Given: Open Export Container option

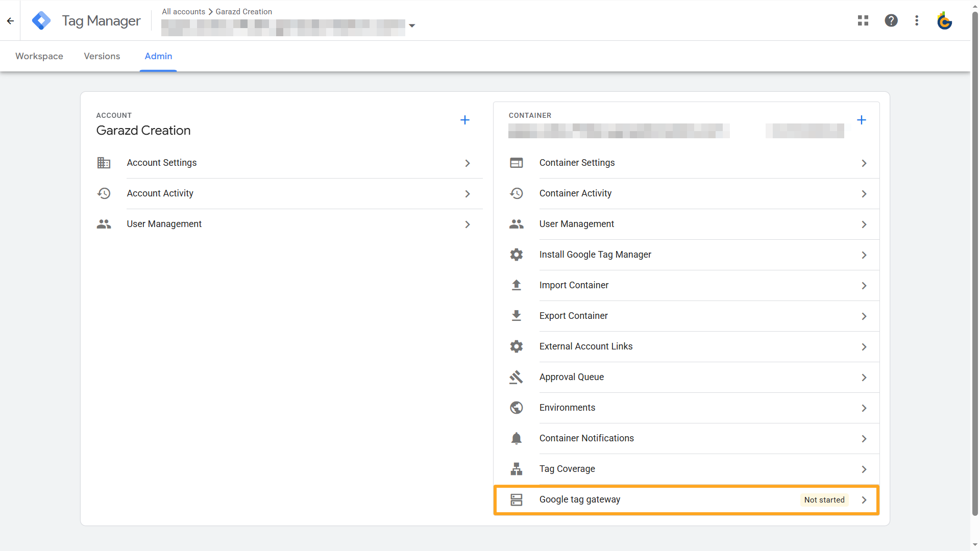Looking at the screenshot, I should click(x=573, y=316).
